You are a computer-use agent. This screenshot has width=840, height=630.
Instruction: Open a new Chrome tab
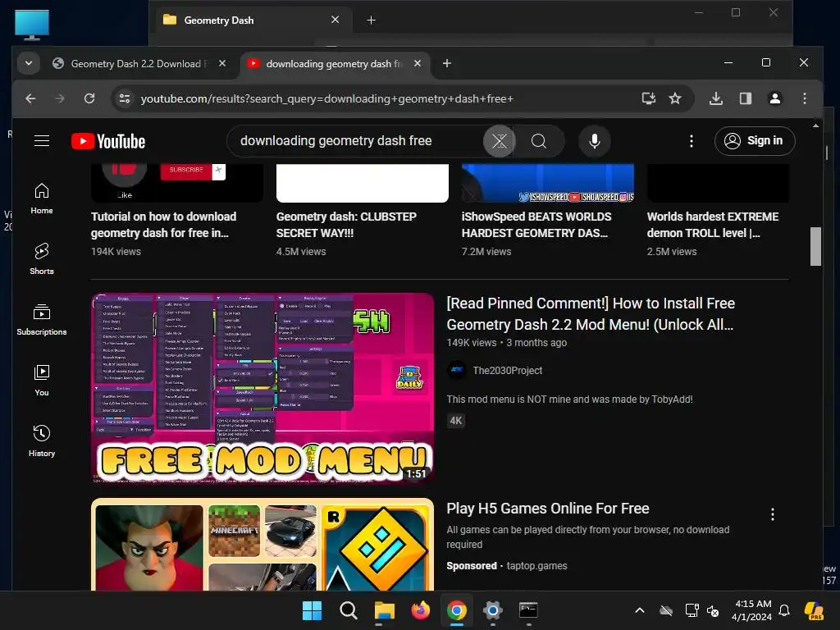click(x=447, y=63)
